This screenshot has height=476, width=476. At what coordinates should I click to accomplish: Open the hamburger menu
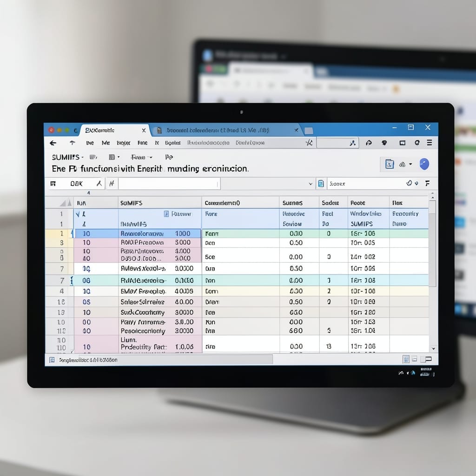click(x=429, y=142)
